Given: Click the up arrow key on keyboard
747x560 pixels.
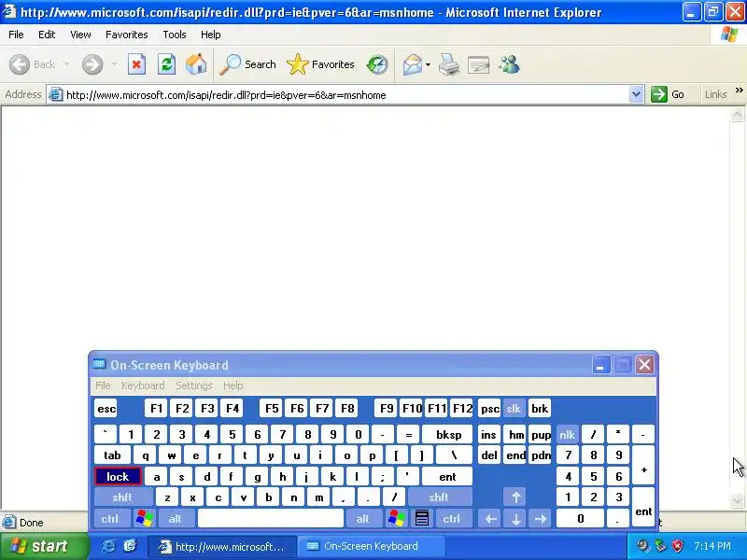Looking at the screenshot, I should [516, 497].
